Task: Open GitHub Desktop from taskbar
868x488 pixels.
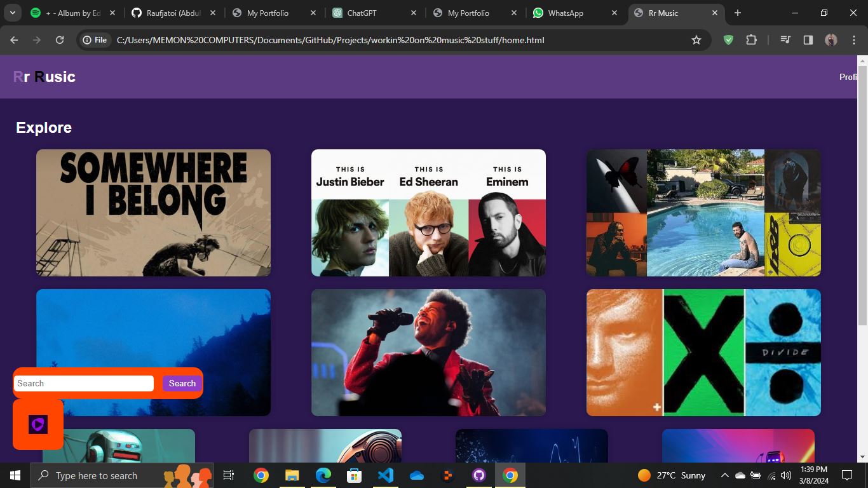Action: pos(479,475)
